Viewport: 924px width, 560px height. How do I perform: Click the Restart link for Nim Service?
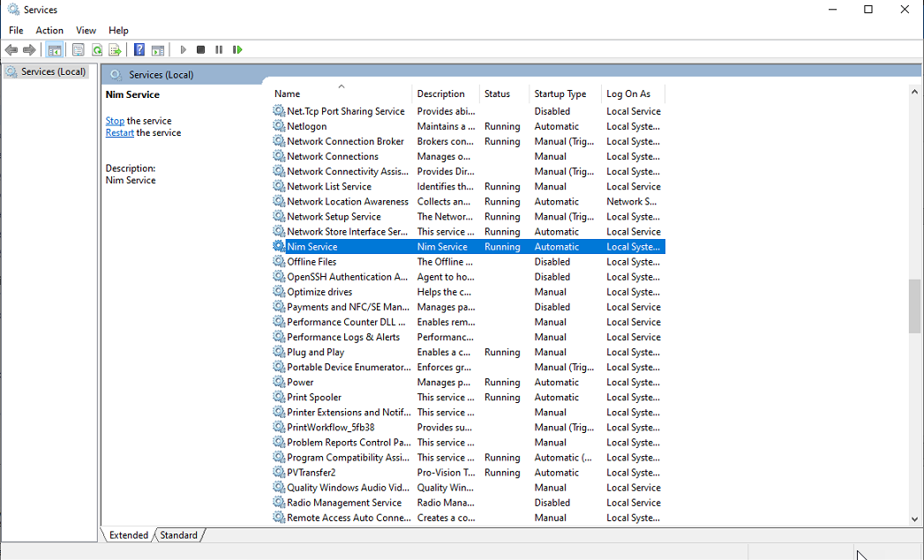click(119, 132)
